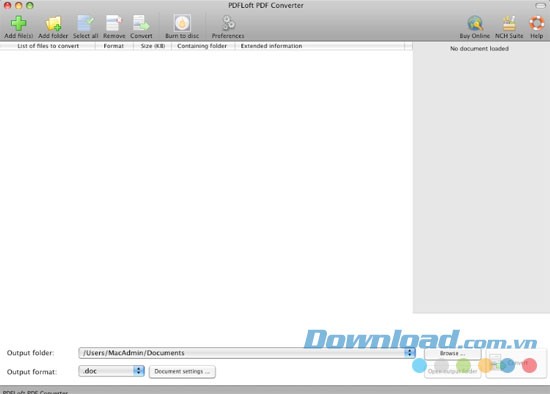Click the Add file(s) green plus icon
Image resolution: width=550 pixels, height=394 pixels.
pyautogui.click(x=18, y=23)
